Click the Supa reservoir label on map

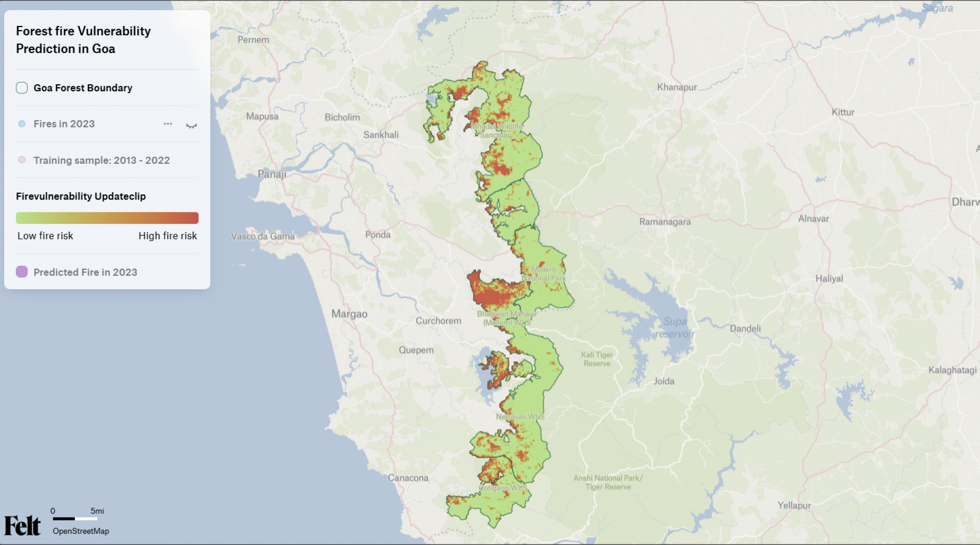[x=675, y=328]
